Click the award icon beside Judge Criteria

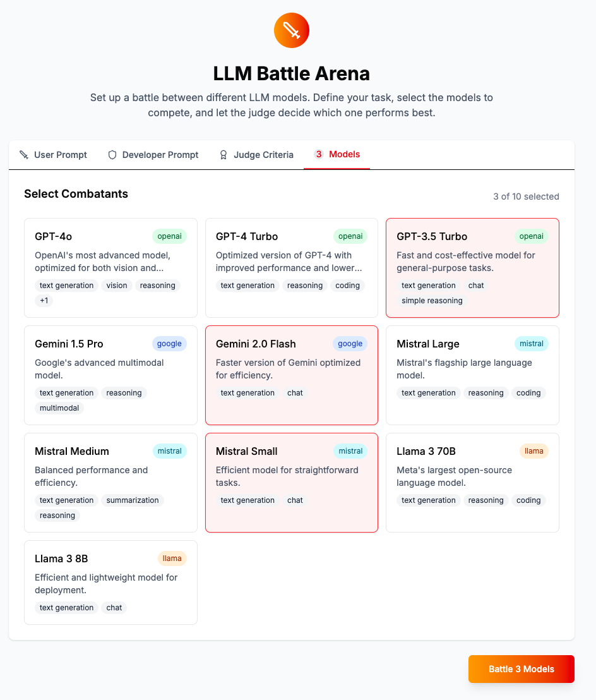click(223, 155)
